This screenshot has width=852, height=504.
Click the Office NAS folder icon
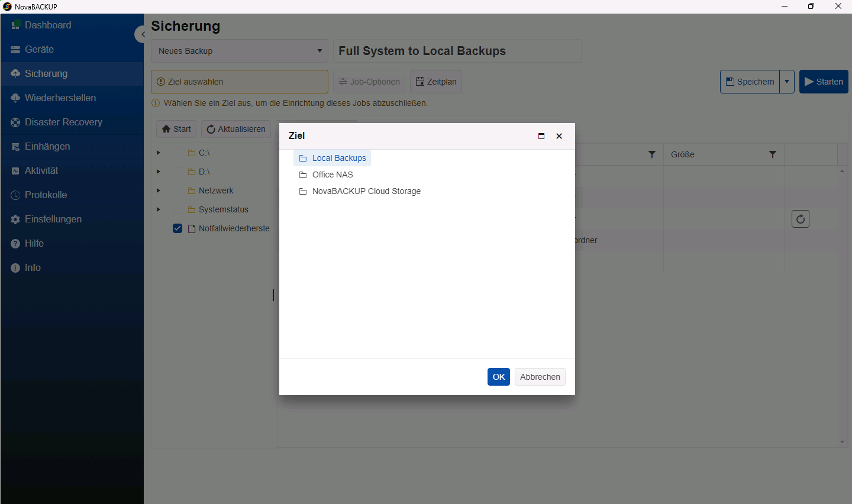[303, 175]
